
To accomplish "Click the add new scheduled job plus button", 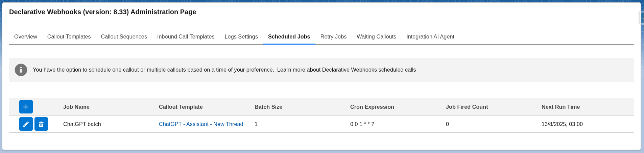I will pos(26,107).
